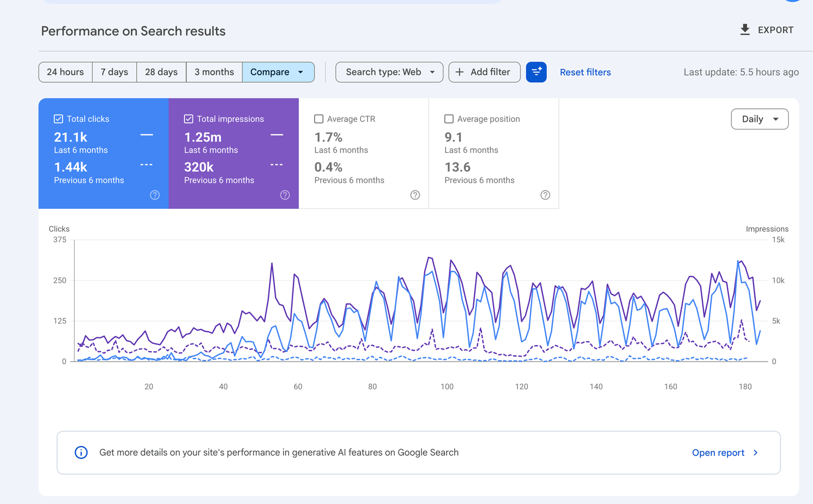This screenshot has width=813, height=504.
Task: Open the Daily granularity dropdown
Action: pyautogui.click(x=760, y=119)
